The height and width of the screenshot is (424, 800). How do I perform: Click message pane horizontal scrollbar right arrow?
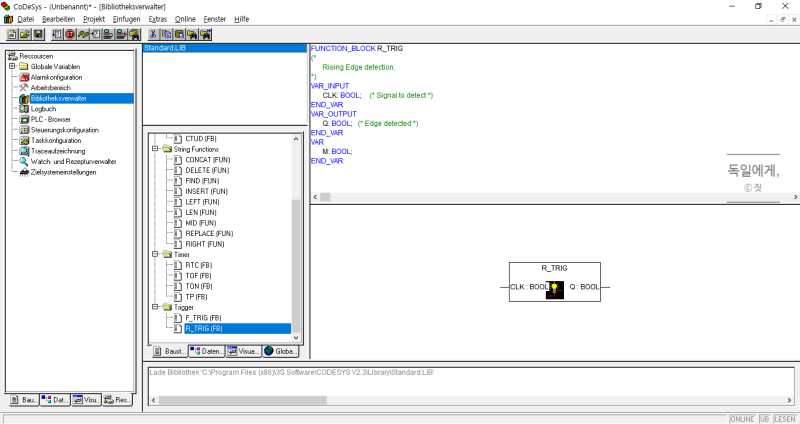point(789,401)
